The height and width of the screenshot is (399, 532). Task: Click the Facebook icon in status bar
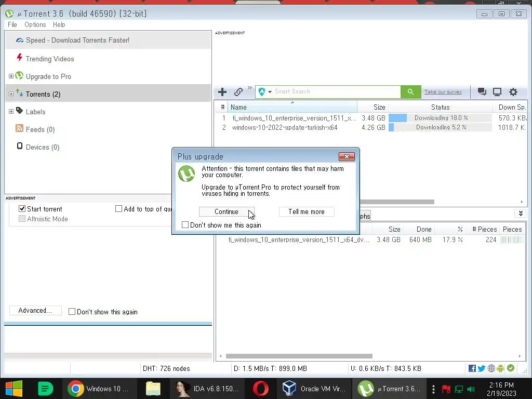click(472, 368)
